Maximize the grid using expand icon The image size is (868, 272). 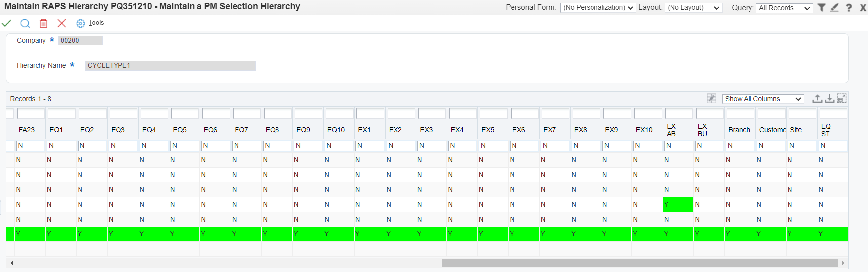[x=842, y=99]
